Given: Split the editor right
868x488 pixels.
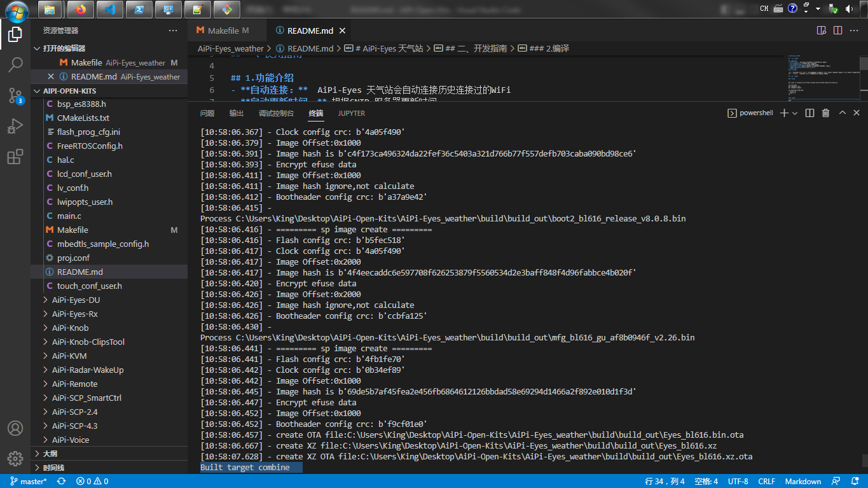Looking at the screenshot, I should [x=838, y=31].
